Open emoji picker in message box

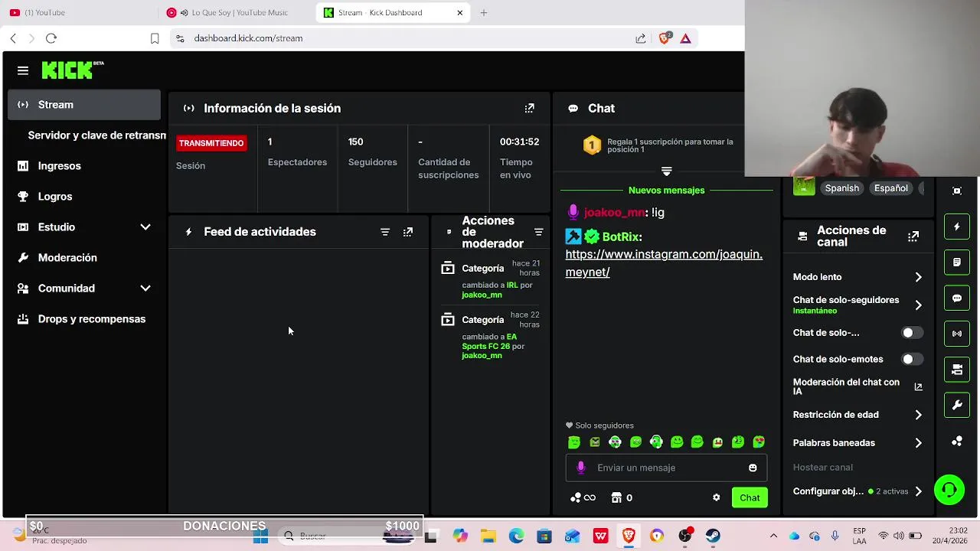(753, 468)
